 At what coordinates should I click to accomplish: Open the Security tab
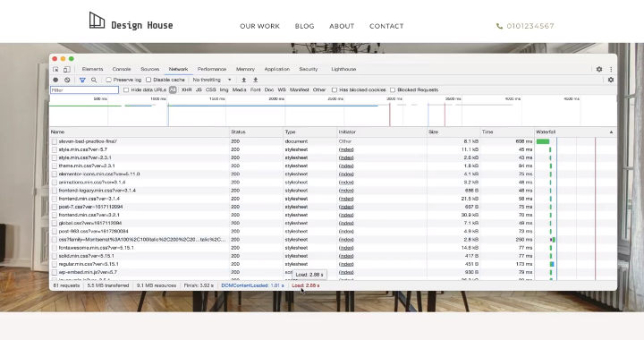[x=309, y=70]
